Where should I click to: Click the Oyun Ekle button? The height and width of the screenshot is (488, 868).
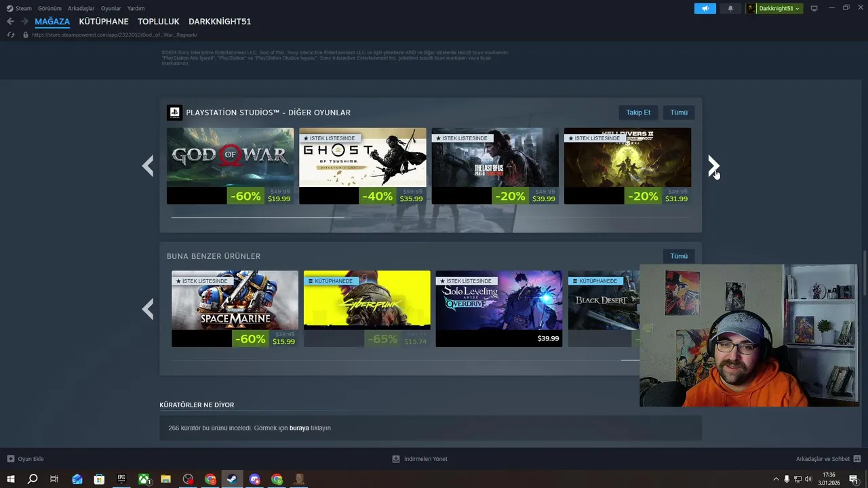coord(25,459)
